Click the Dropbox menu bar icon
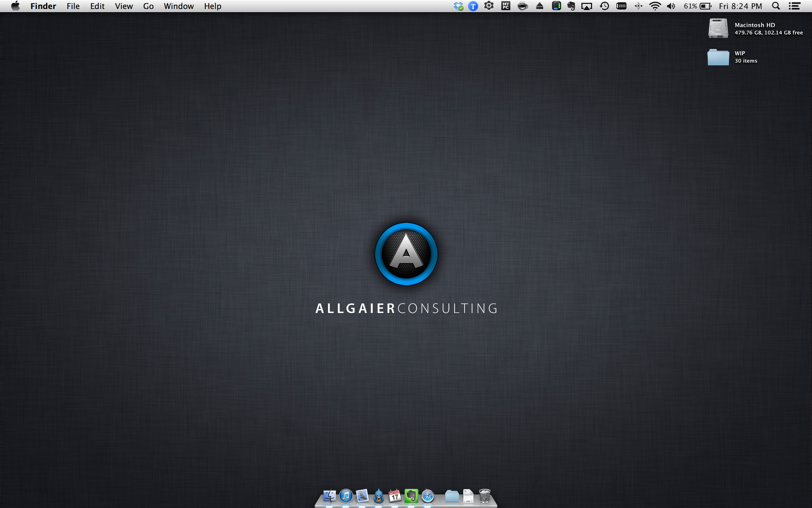This screenshot has height=508, width=812. coord(458,6)
